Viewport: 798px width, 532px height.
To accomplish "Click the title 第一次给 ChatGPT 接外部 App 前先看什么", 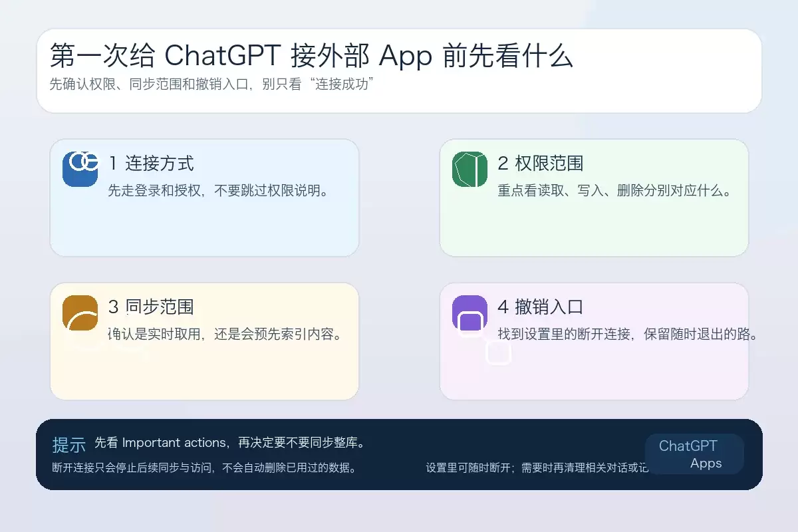I will click(x=311, y=57).
